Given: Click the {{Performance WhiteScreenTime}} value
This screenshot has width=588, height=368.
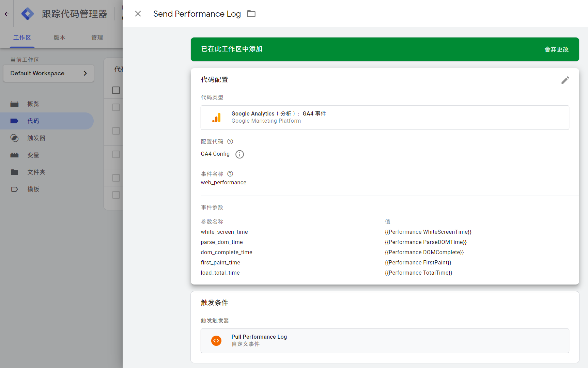Looking at the screenshot, I should tap(428, 232).
